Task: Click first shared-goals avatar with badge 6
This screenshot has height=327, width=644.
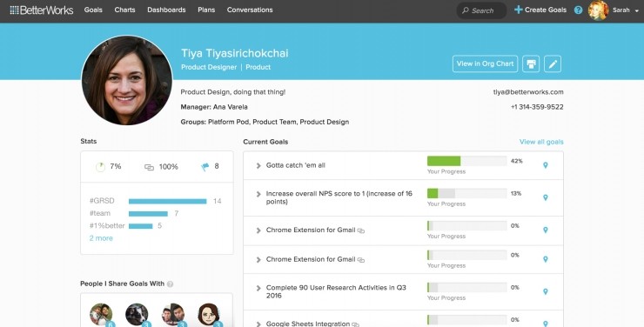Action: [x=101, y=315]
